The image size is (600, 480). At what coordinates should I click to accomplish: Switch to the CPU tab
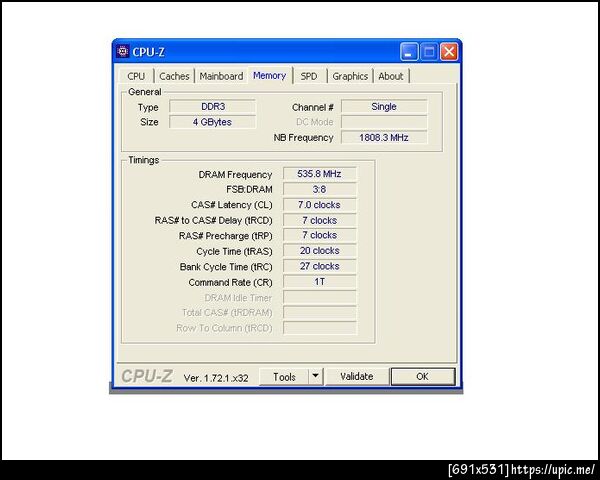point(136,76)
